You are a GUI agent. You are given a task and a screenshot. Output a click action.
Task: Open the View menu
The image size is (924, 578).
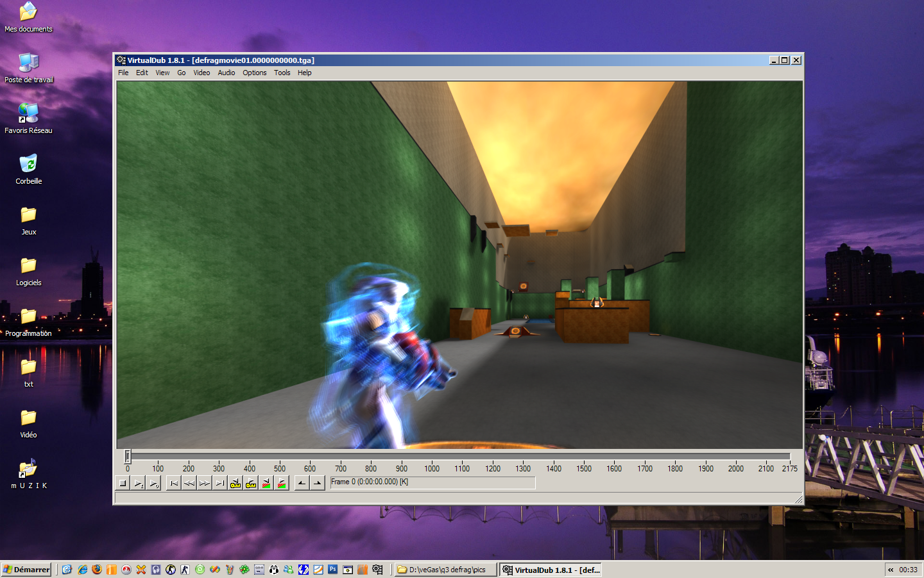tap(162, 73)
